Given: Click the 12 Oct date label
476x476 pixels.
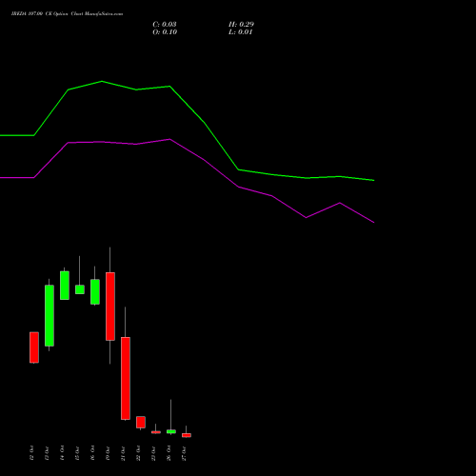Looking at the screenshot, I should [31, 453].
